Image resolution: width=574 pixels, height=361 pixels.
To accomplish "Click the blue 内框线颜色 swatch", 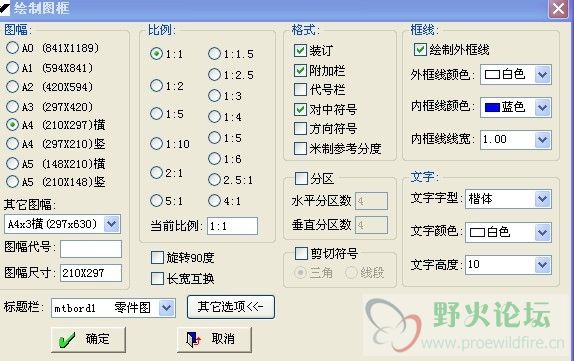I will [492, 107].
